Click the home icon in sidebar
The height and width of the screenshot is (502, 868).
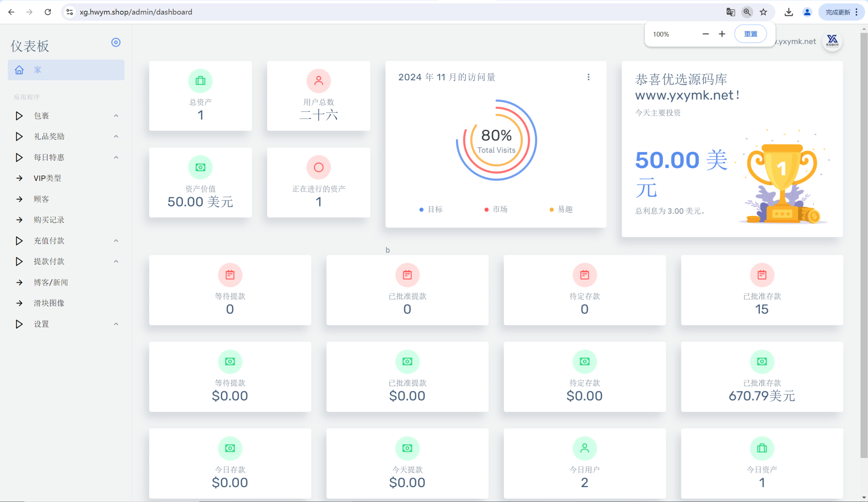coord(19,70)
